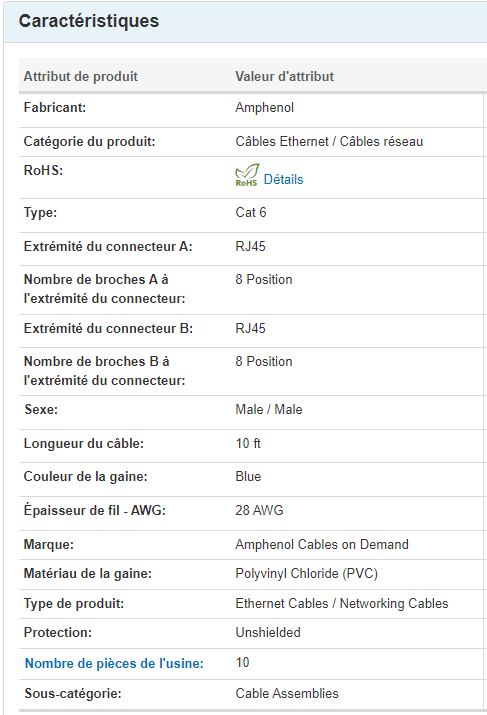487x715 pixels.
Task: Click the Polyvinyl Chloride (PVC) value
Action: pos(306,573)
